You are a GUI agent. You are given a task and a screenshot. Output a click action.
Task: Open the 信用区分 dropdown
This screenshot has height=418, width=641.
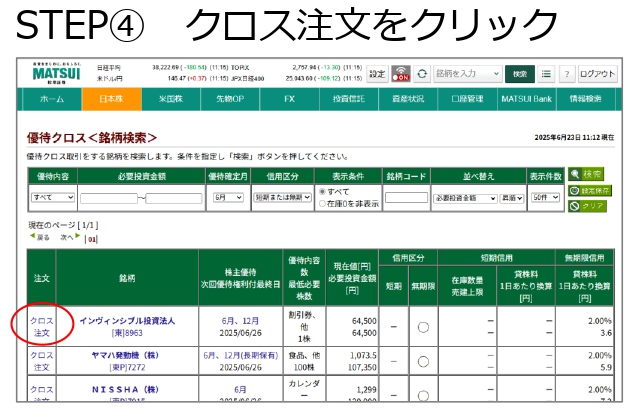282,197
